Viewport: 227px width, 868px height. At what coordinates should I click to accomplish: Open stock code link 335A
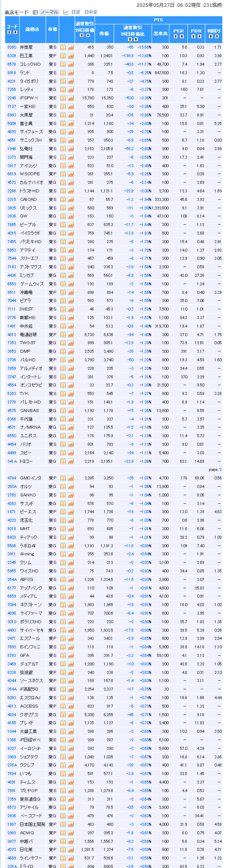point(12,866)
